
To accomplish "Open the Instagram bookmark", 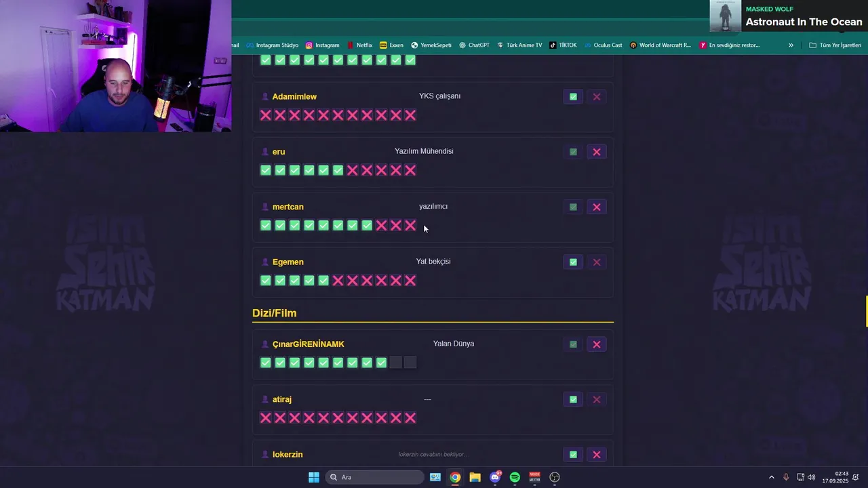I will click(322, 45).
